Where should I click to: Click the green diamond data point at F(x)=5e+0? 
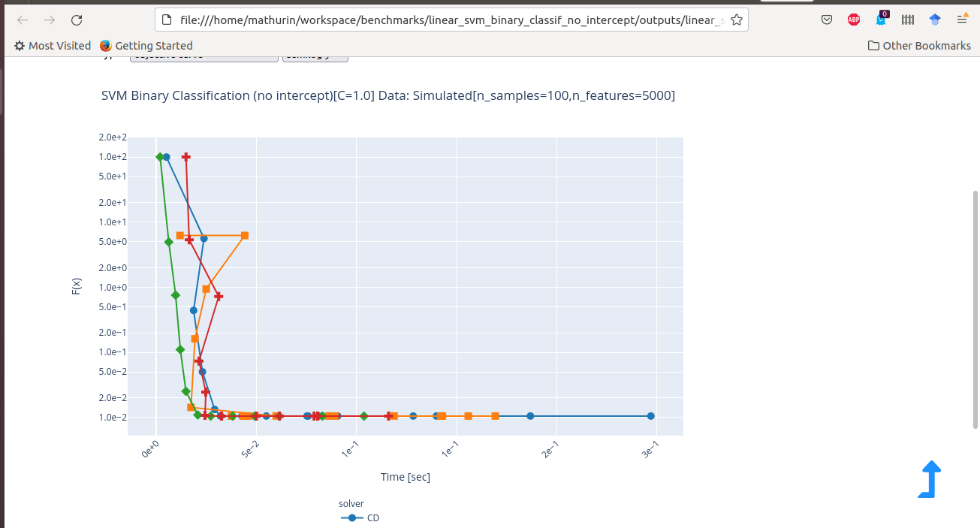point(168,242)
